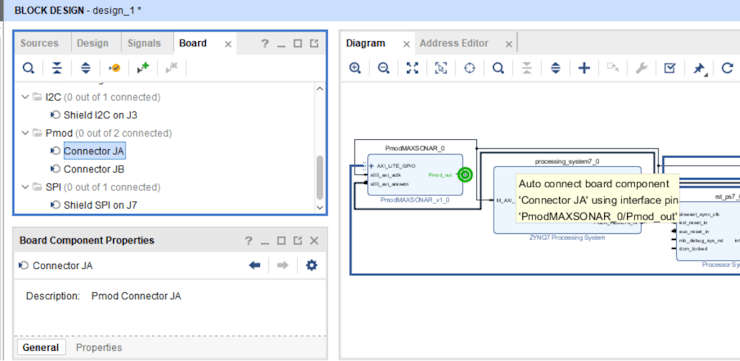Expand all blocks with the Diagram toolbar icon
Viewport: 740px width, 361px height.
point(555,68)
